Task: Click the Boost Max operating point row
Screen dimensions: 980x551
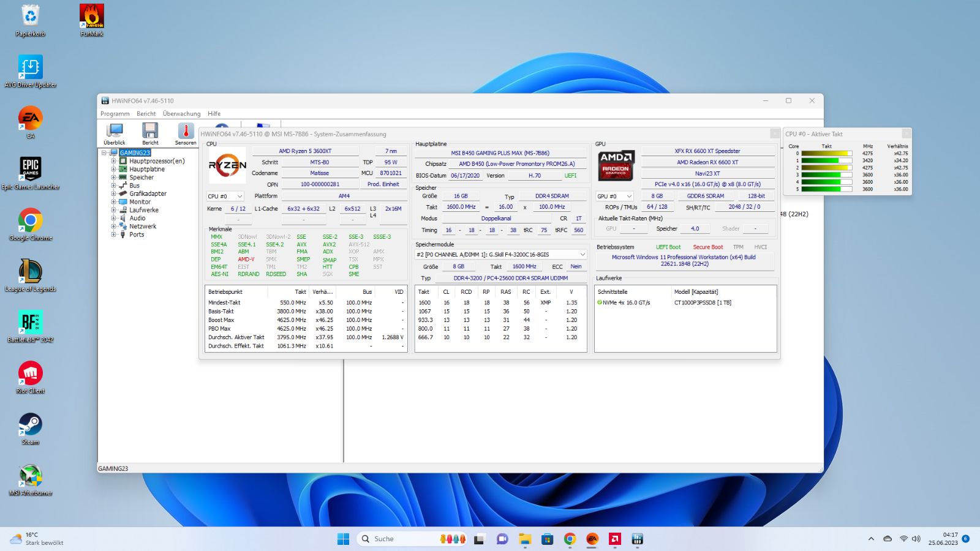Action: 306,320
